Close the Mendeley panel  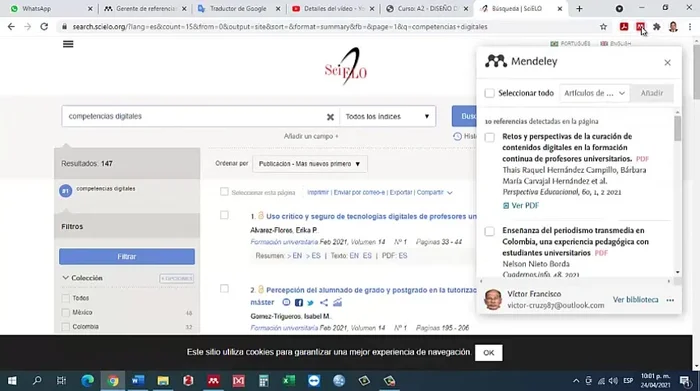[667, 62]
